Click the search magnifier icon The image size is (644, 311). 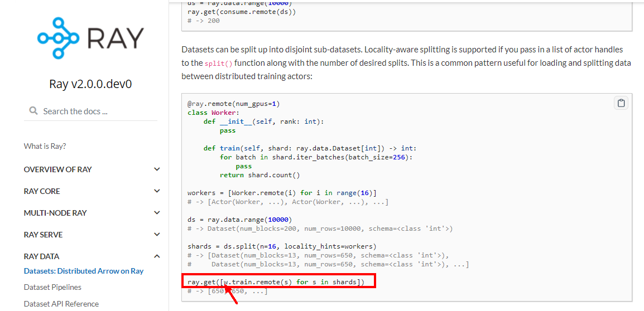33,111
